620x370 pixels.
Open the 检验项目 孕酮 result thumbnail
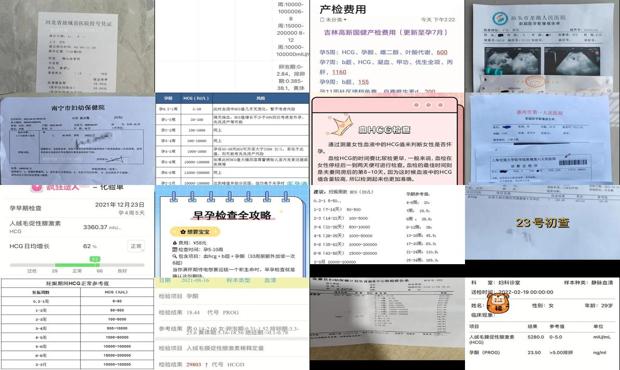(232, 324)
